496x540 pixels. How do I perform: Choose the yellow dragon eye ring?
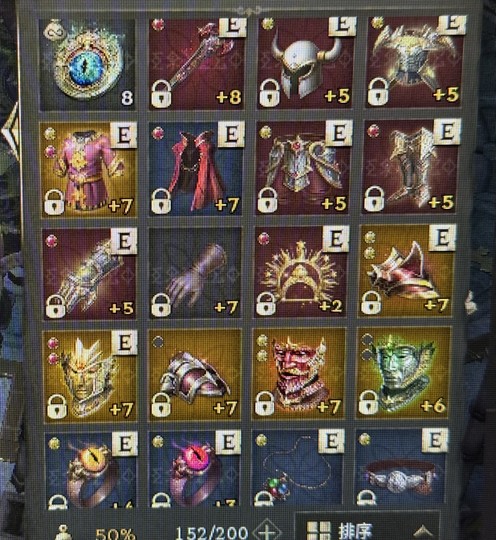click(91, 469)
